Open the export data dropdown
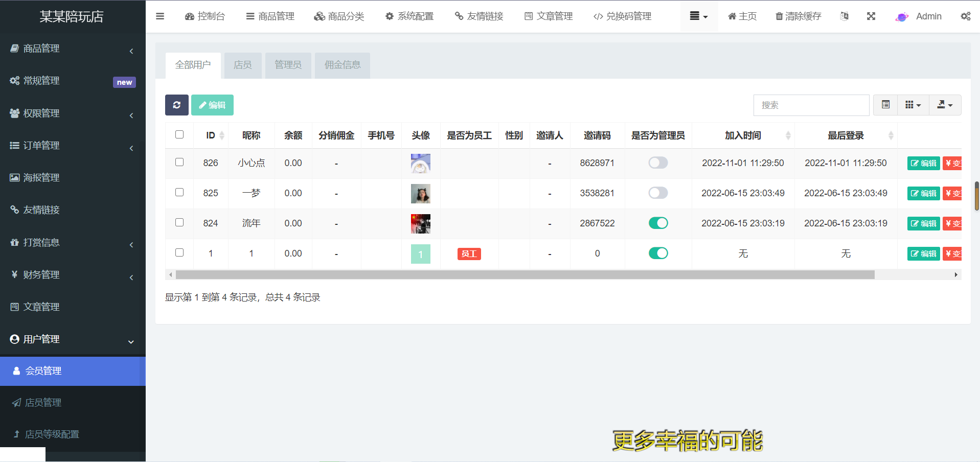 [944, 105]
